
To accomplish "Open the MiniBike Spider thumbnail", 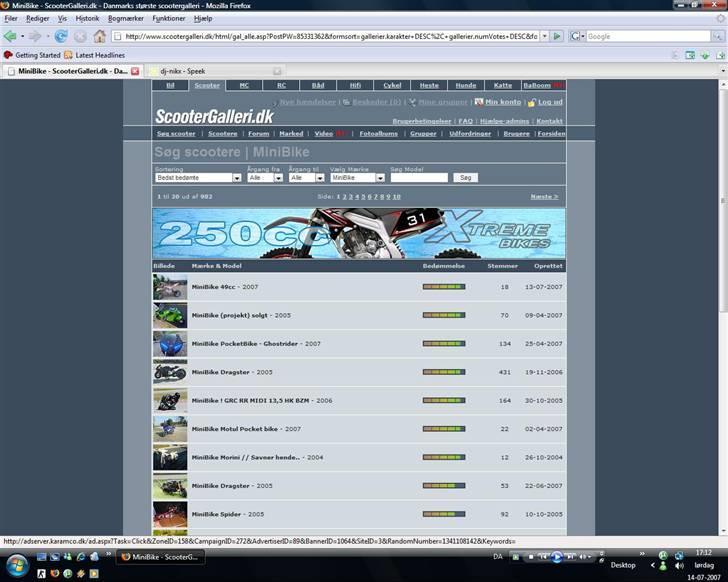I will click(x=170, y=514).
